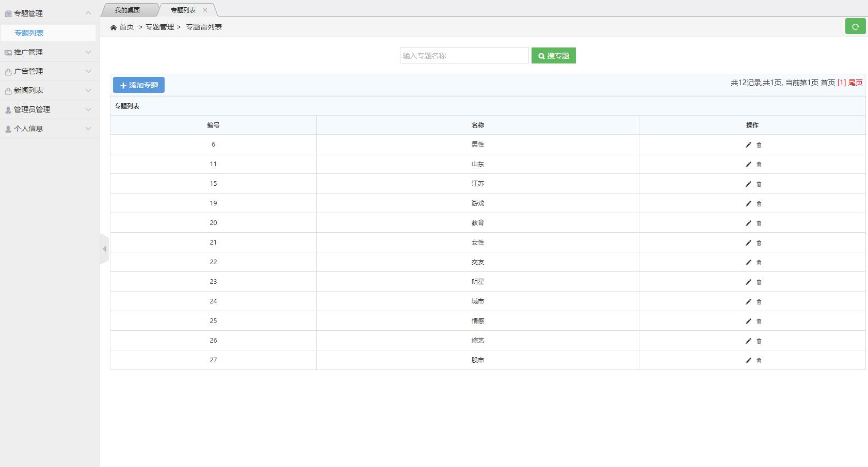This screenshot has width=868, height=467.
Task: Expand the 推广管理 sidebar section
Action: [50, 52]
